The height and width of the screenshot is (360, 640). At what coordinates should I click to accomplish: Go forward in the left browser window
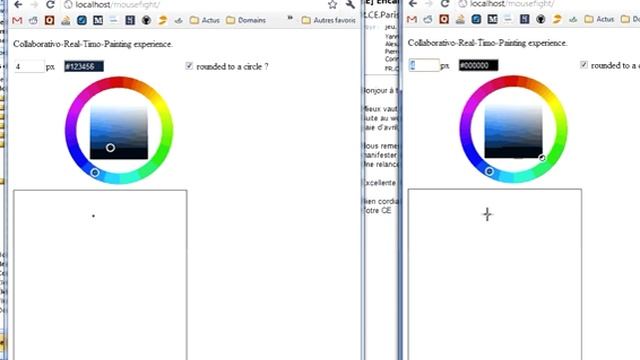[34, 5]
